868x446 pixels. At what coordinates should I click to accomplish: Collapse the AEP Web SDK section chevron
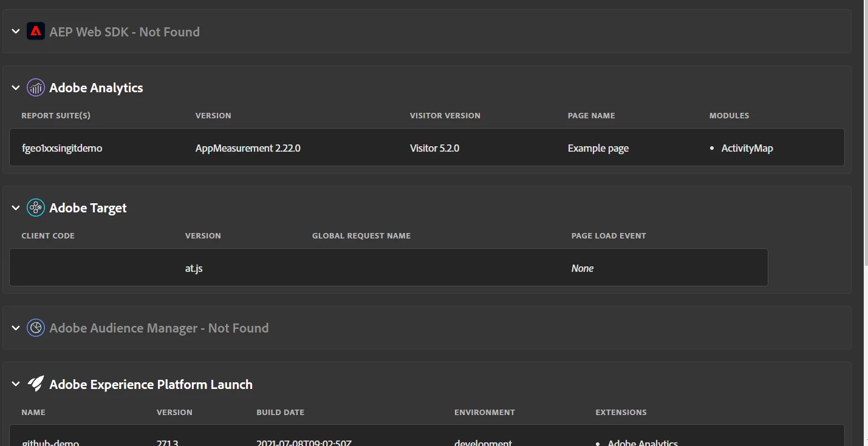tap(16, 31)
